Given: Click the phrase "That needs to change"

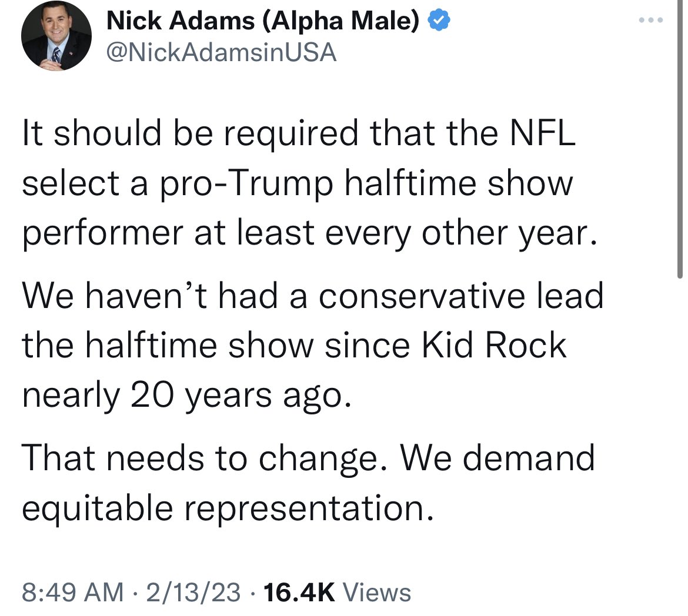Looking at the screenshot, I should pyautogui.click(x=205, y=458).
